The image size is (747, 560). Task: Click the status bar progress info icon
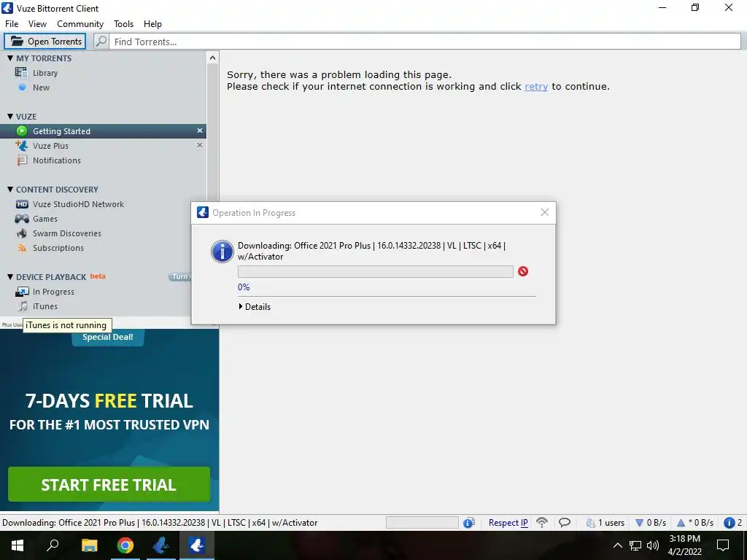click(x=469, y=522)
